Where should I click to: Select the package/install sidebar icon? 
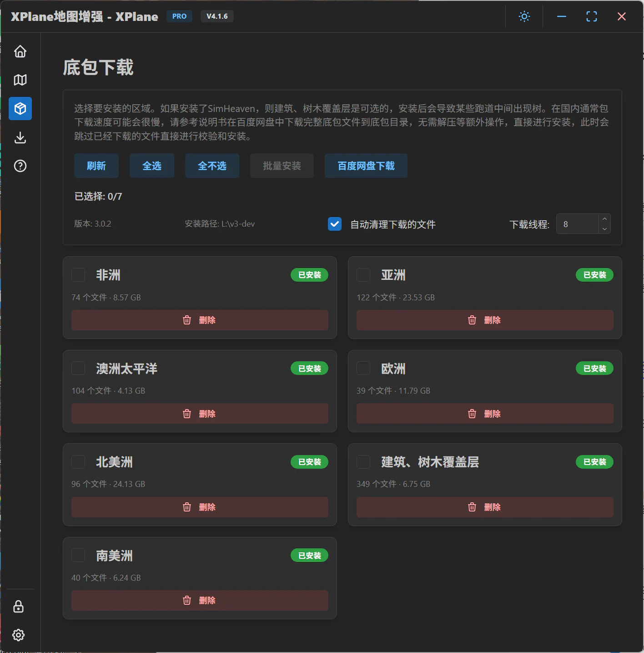tap(20, 109)
